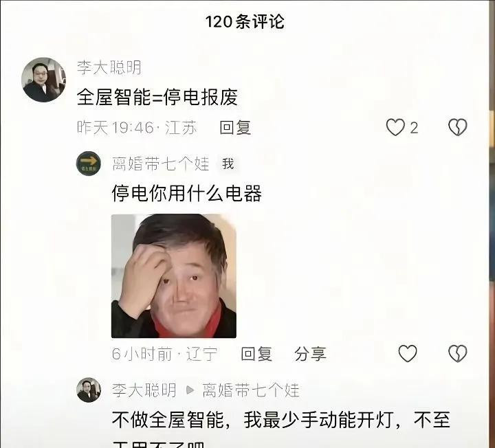Viewport: 495px width, 448px height.
Task: Tap like count 2 on the top comment
Action: pos(414,128)
